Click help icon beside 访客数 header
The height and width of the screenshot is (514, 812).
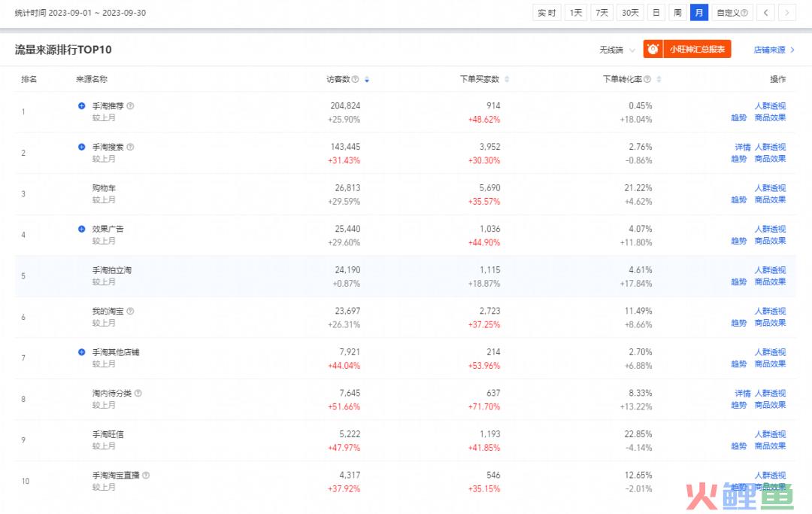pyautogui.click(x=355, y=79)
